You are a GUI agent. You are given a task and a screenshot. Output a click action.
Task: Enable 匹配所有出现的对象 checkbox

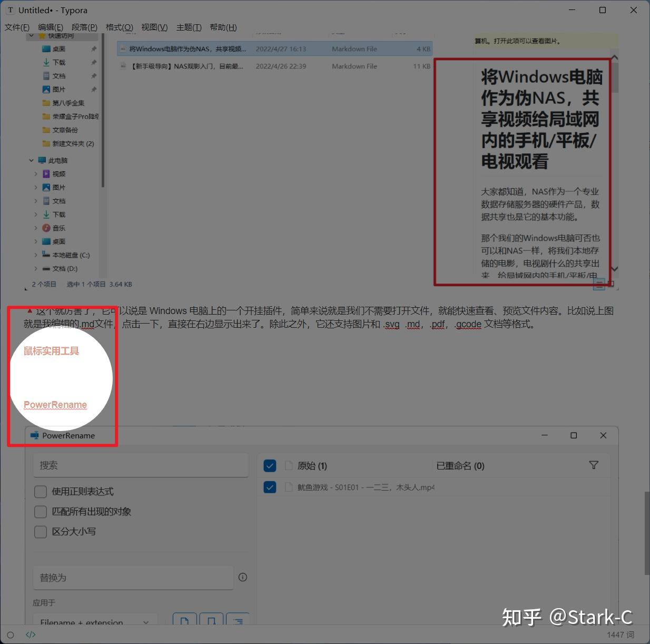41,512
